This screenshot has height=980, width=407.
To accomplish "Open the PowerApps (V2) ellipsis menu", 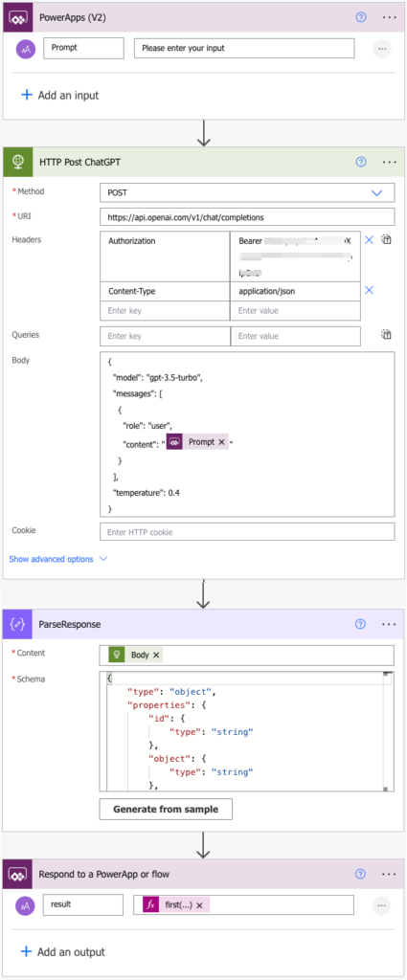I will pyautogui.click(x=390, y=17).
